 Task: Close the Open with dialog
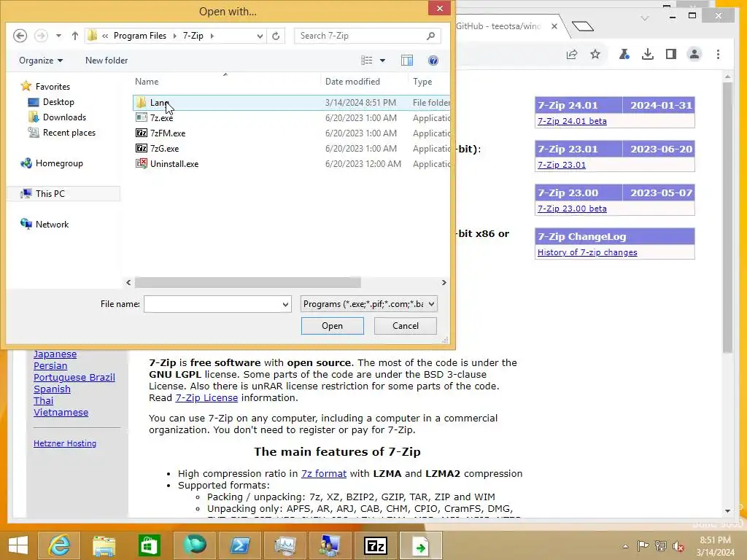[439, 9]
